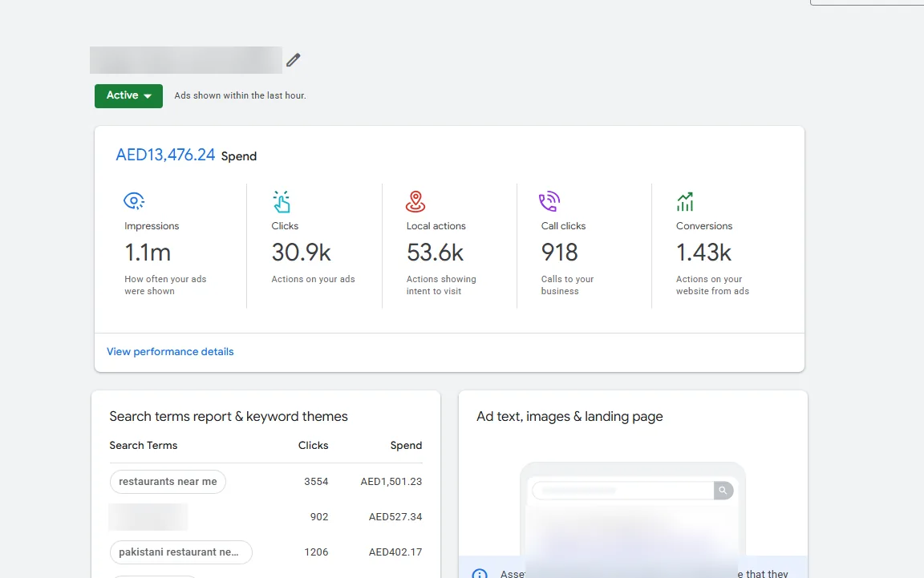Screen dimensions: 924x578
Task: Click the 918 Call clicks value
Action: (x=559, y=253)
